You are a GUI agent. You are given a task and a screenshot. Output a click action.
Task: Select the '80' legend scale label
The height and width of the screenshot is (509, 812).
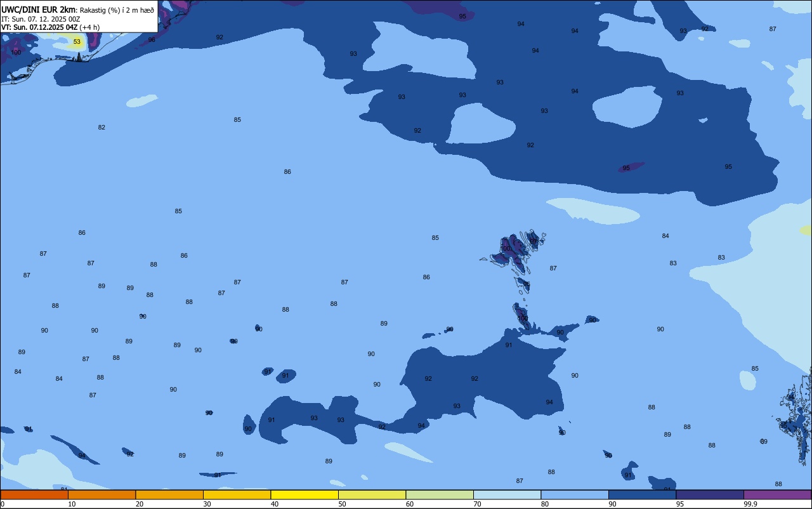pyautogui.click(x=545, y=504)
